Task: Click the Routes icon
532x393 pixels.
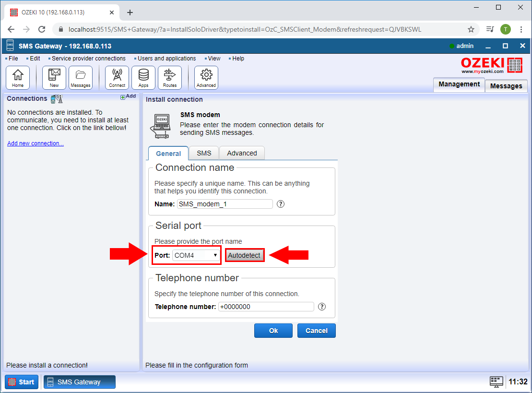Action: (170, 77)
